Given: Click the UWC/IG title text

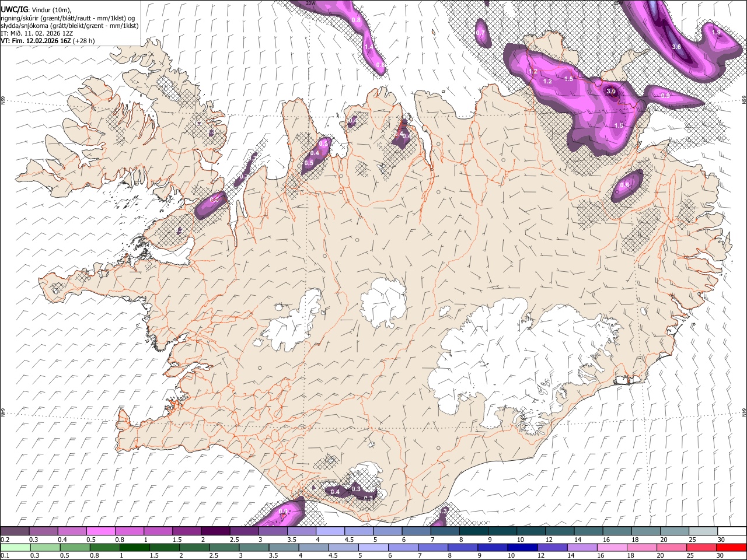Looking at the screenshot, I should [x=14, y=9].
